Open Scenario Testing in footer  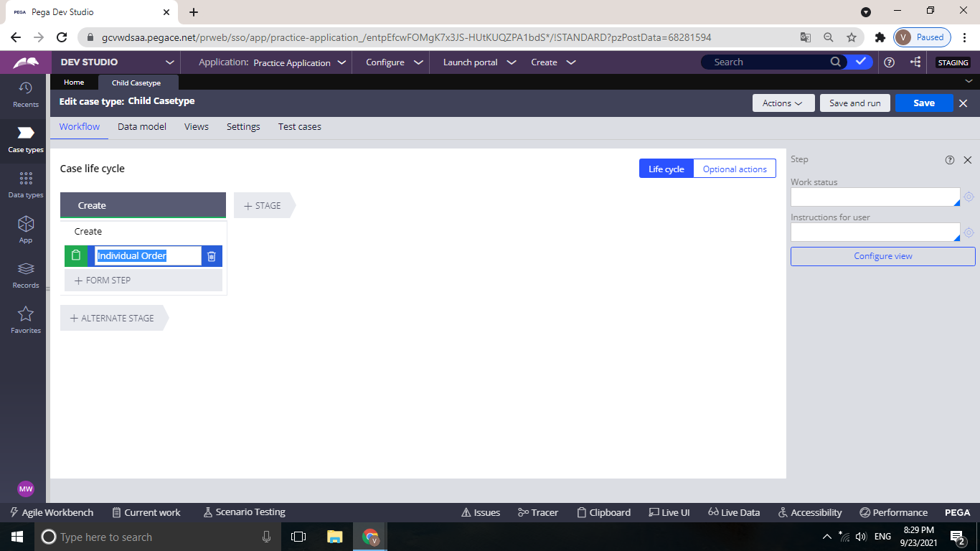(x=244, y=512)
